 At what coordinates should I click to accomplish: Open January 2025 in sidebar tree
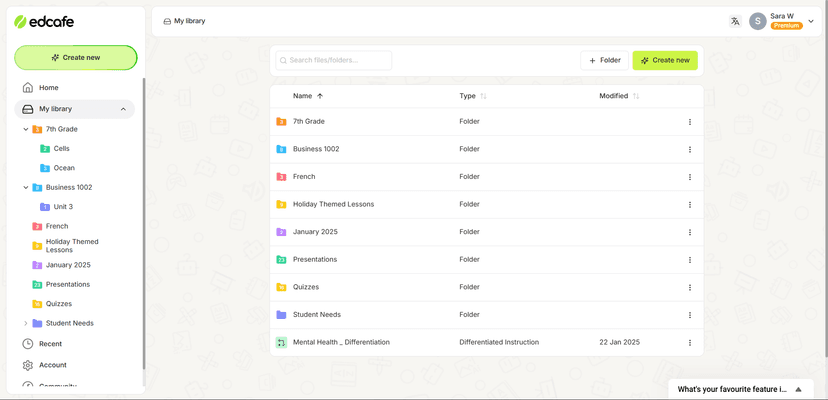(68, 265)
